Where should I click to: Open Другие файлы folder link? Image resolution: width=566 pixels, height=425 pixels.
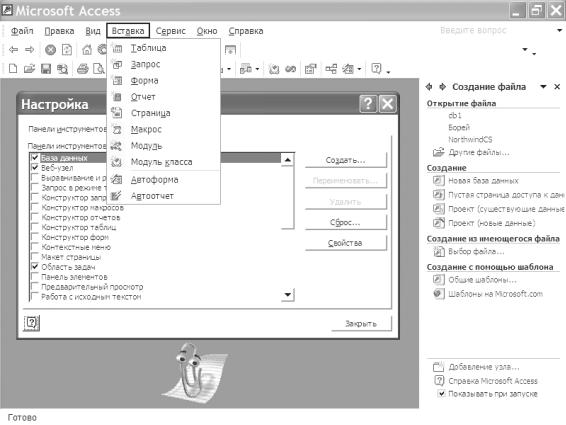coord(479,152)
